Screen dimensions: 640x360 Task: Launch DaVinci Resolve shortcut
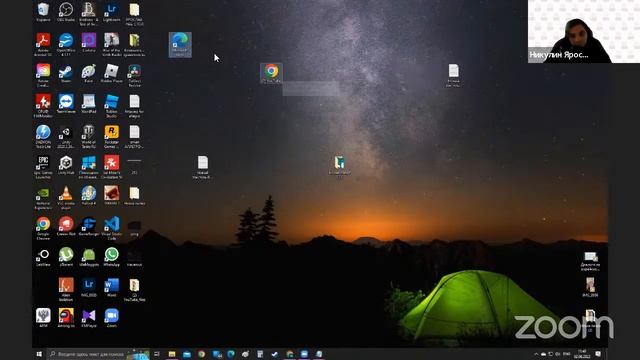tap(134, 75)
